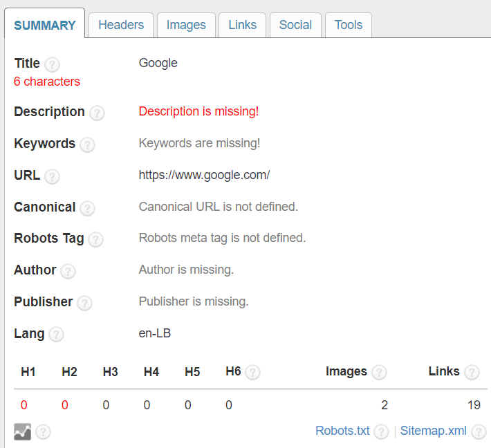This screenshot has width=491, height=448.
Task: Click the '6 characters' title length text
Action: pyautogui.click(x=47, y=82)
